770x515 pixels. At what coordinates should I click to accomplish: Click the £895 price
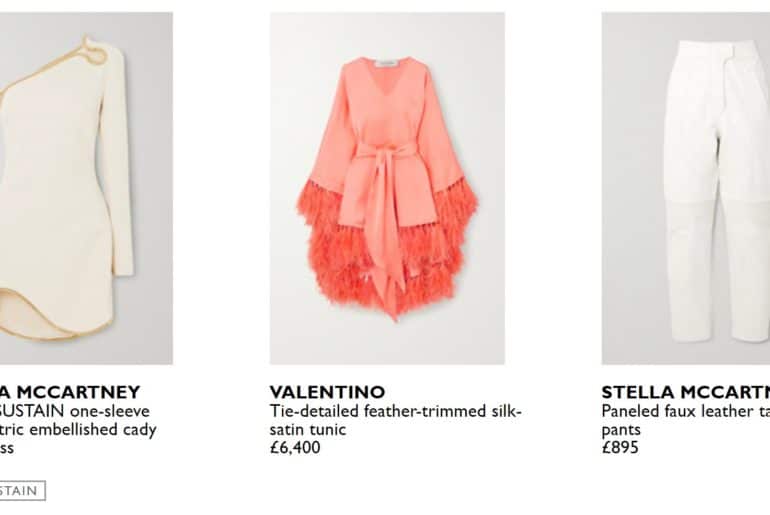click(x=620, y=447)
